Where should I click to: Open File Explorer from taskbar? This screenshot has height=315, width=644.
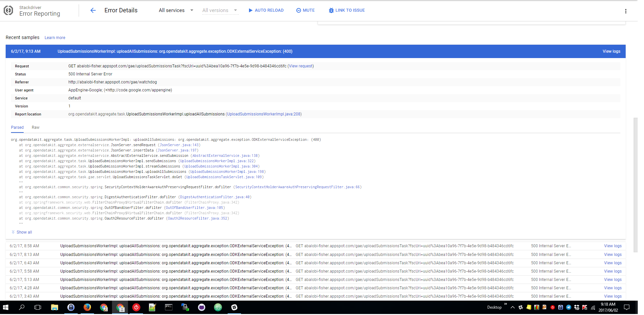tap(54, 307)
